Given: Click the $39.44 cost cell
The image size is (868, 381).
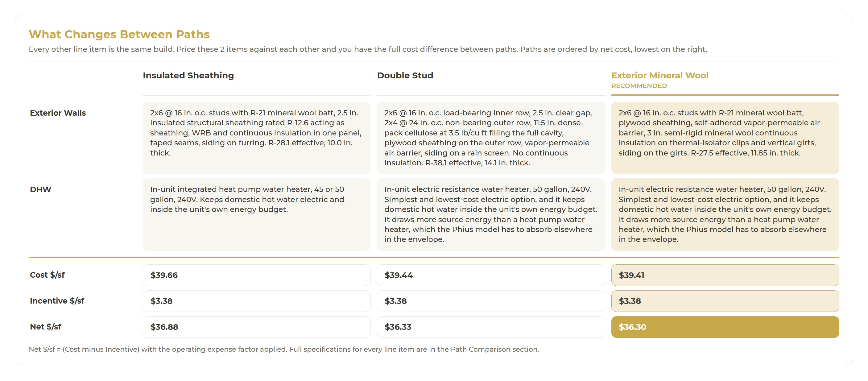Looking at the screenshot, I should pyautogui.click(x=491, y=275).
